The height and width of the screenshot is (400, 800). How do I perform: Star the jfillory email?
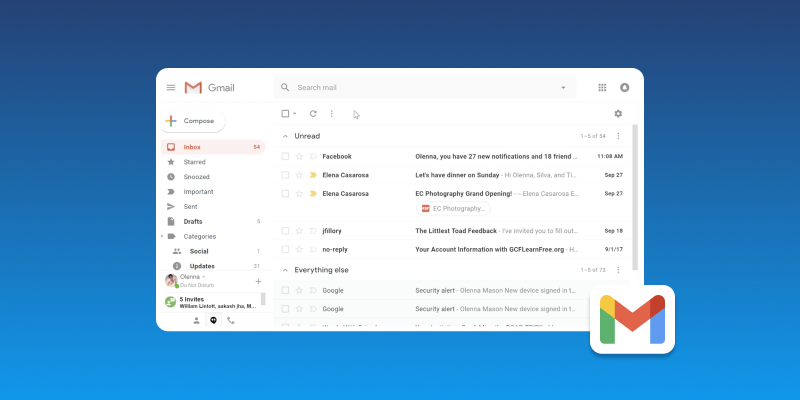(299, 231)
